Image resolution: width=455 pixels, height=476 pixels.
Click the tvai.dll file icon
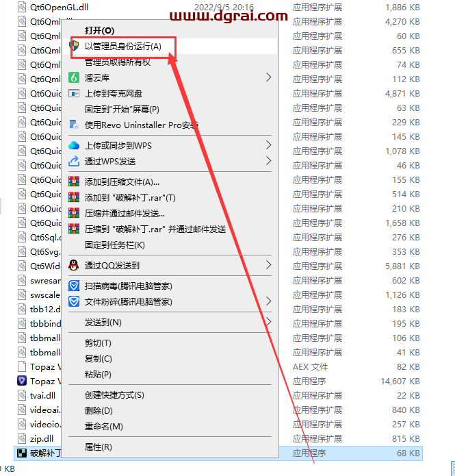[x=22, y=395]
